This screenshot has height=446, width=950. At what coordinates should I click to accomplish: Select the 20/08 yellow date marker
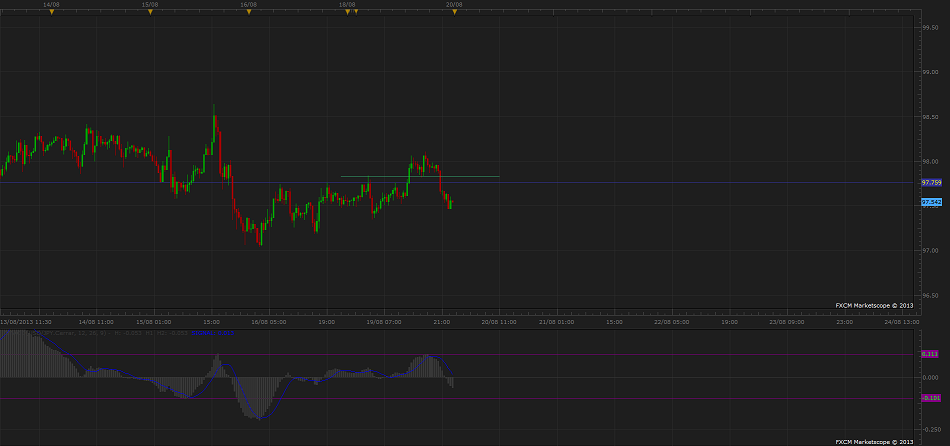pyautogui.click(x=453, y=11)
